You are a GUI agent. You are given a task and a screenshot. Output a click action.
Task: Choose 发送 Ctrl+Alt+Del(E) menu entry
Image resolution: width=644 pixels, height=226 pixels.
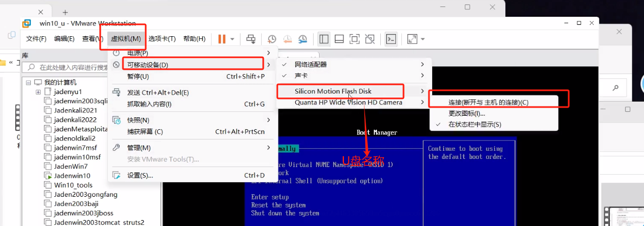tap(193, 92)
